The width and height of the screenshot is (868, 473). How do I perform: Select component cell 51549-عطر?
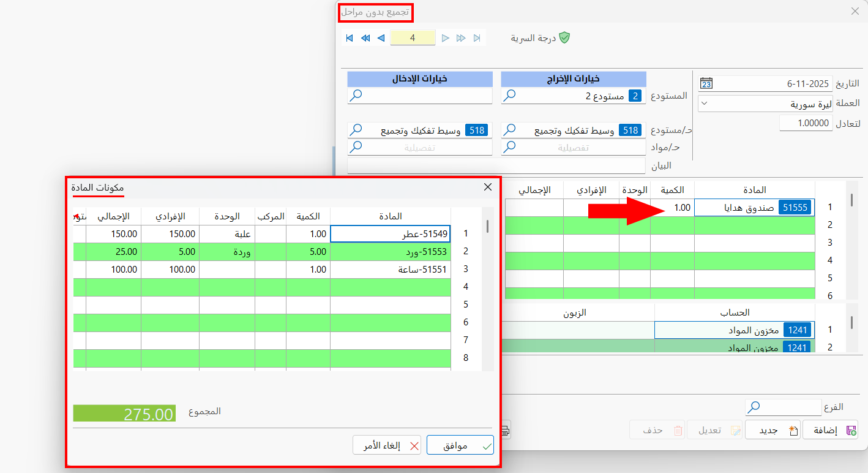pyautogui.click(x=391, y=233)
